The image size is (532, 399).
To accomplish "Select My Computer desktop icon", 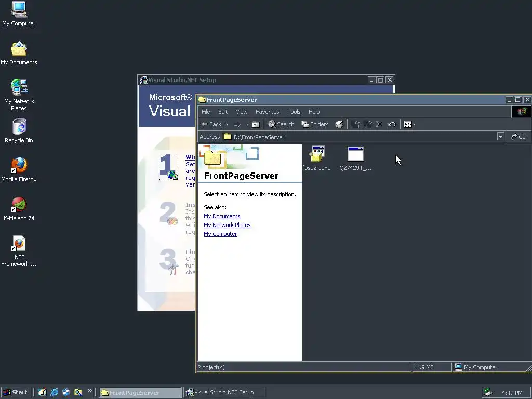I will [x=19, y=14].
